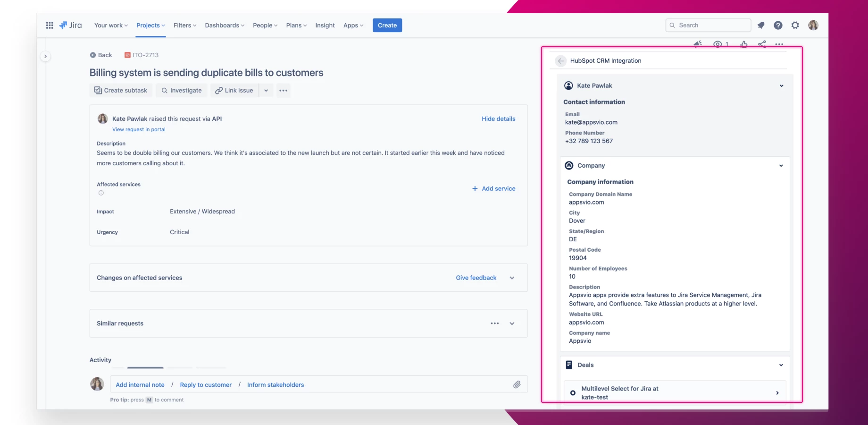Open Similar requests ellipsis menu
Image resolution: width=868 pixels, height=425 pixels.
pos(495,323)
